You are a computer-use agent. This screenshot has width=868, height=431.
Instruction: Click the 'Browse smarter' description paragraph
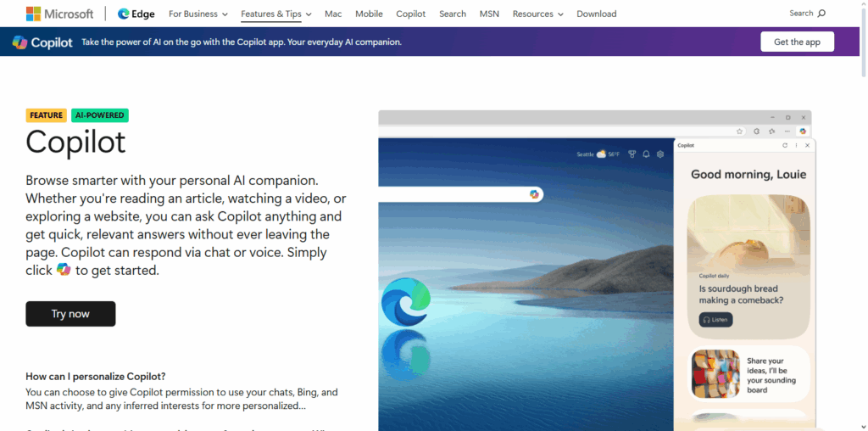coord(186,226)
